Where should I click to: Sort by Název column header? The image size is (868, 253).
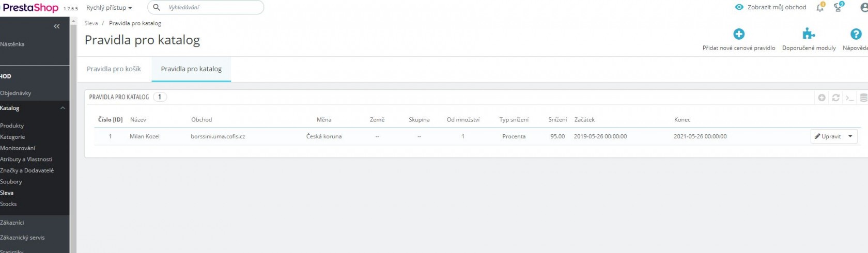[x=138, y=120]
